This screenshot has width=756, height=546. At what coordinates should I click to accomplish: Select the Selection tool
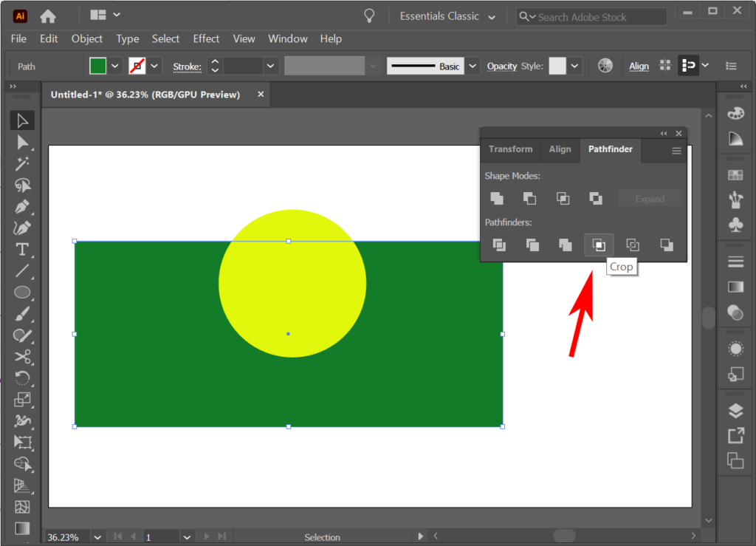(x=22, y=120)
